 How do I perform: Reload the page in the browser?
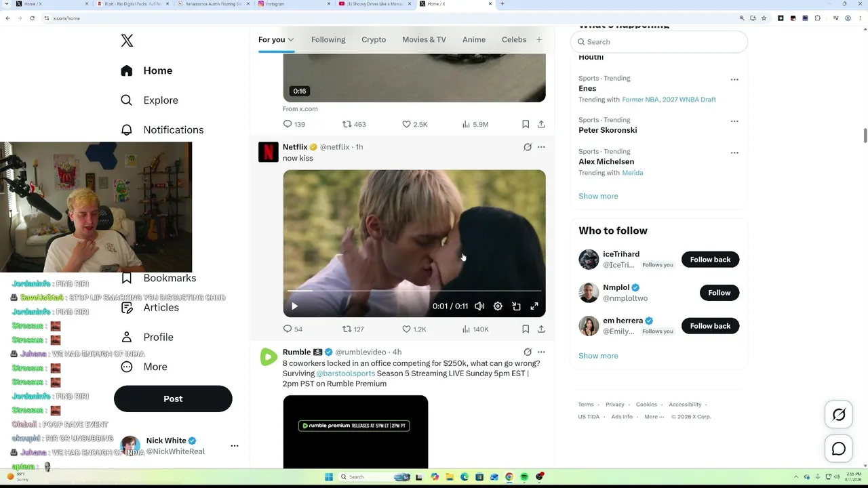pyautogui.click(x=32, y=18)
